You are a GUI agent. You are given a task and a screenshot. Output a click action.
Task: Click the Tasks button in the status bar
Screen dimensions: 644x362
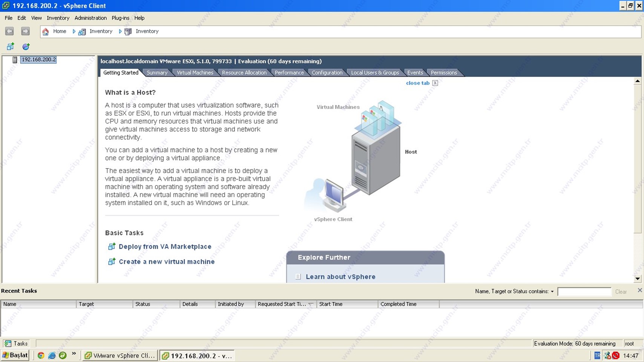(17, 344)
